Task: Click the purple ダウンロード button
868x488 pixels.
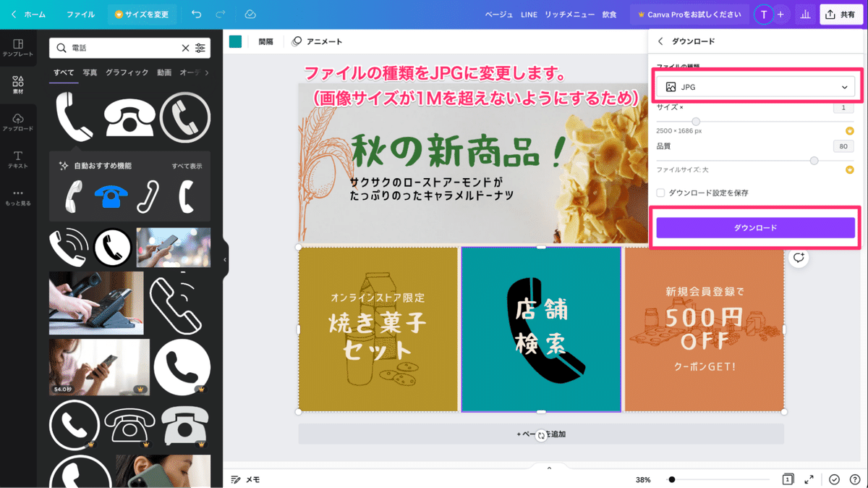Action: pyautogui.click(x=755, y=228)
